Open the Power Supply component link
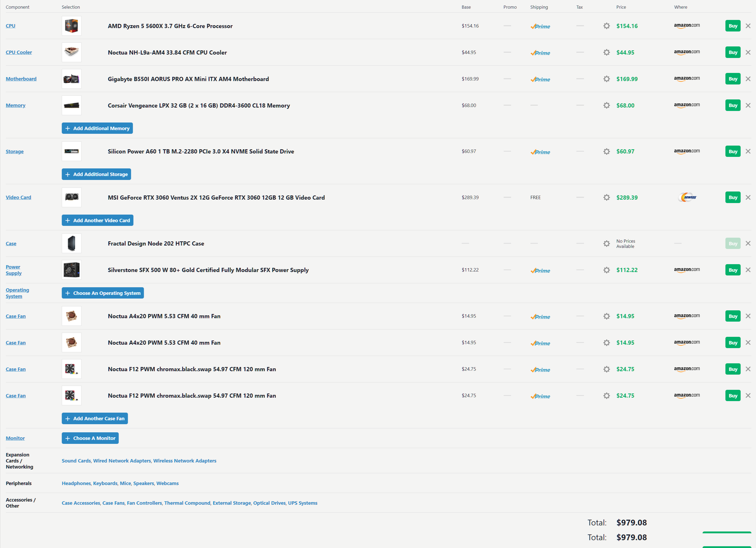Image resolution: width=756 pixels, height=548 pixels. [x=14, y=270]
